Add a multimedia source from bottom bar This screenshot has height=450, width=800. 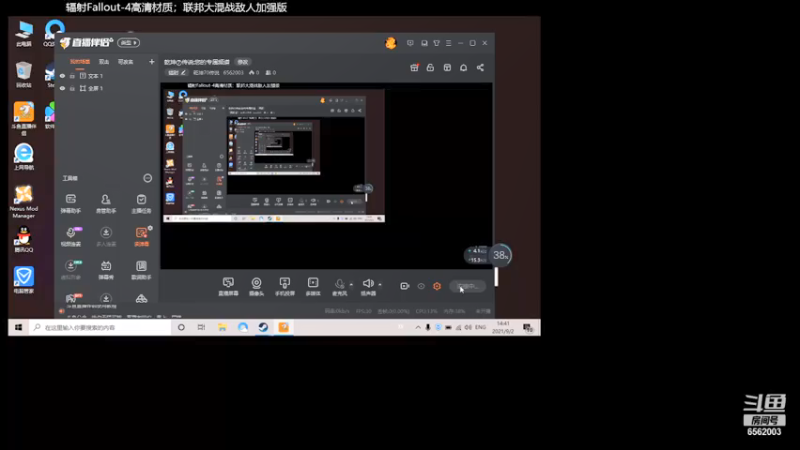313,286
